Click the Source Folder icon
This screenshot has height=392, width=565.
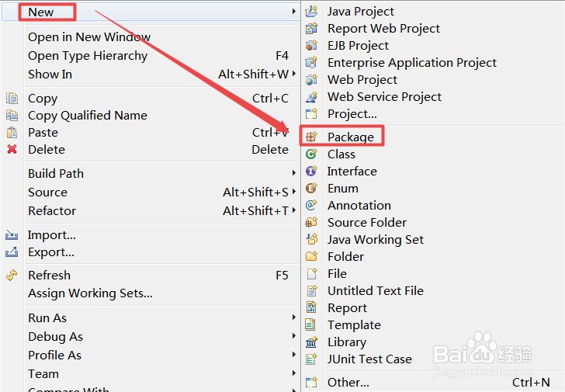tap(312, 223)
